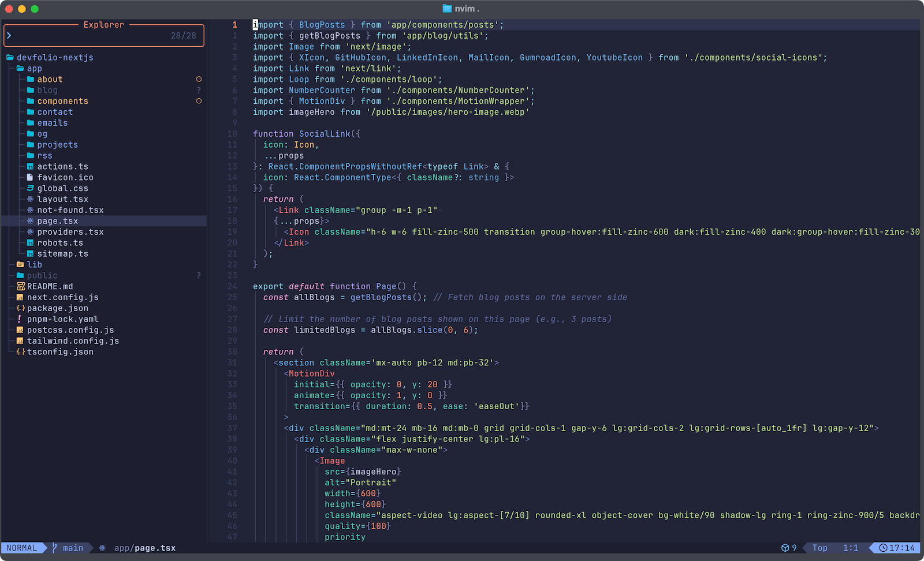Click the Explorer search input field
This screenshot has height=561, width=924.
104,36
